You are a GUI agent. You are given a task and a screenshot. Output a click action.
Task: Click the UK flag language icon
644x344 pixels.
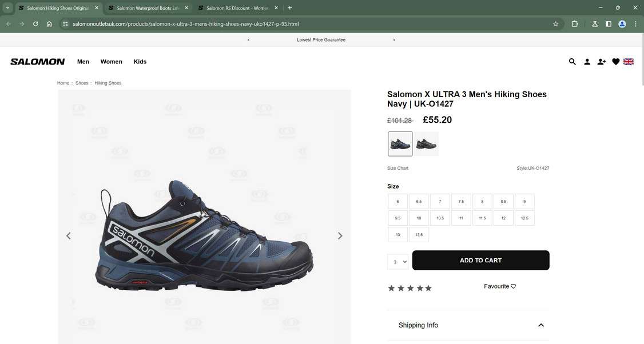(629, 62)
